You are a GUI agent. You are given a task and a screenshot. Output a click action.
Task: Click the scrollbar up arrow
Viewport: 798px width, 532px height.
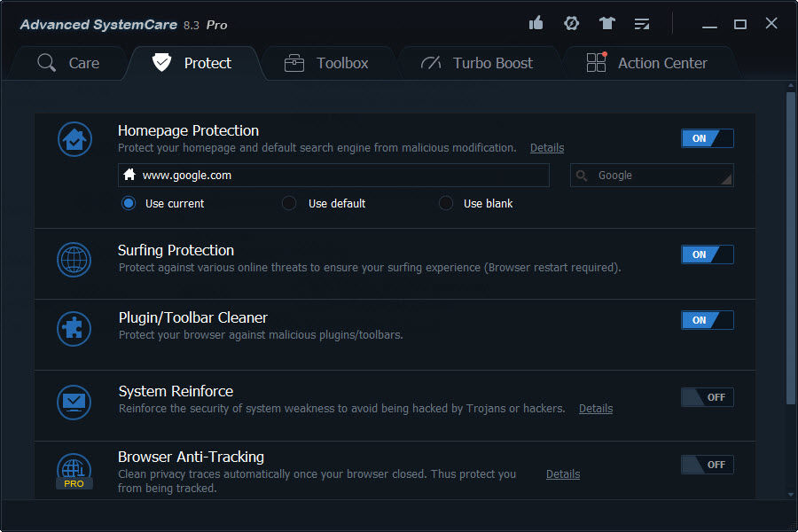click(x=790, y=85)
